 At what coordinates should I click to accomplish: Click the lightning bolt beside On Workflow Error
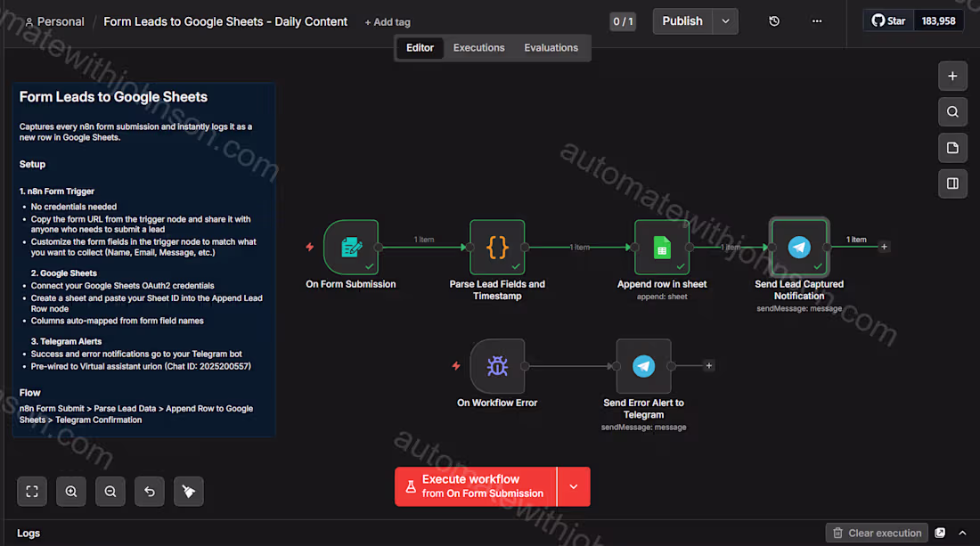[456, 365]
